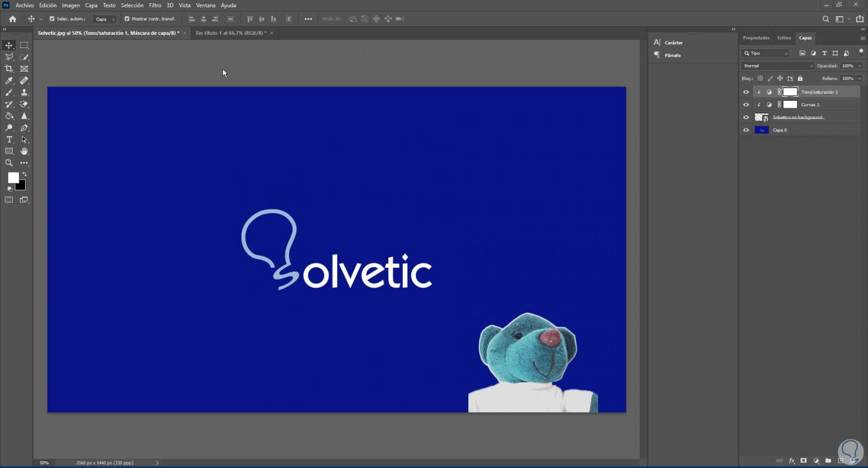Viewport: 868px width, 468px height.
Task: Open the Tipo layer filter dropdown
Action: [x=765, y=53]
